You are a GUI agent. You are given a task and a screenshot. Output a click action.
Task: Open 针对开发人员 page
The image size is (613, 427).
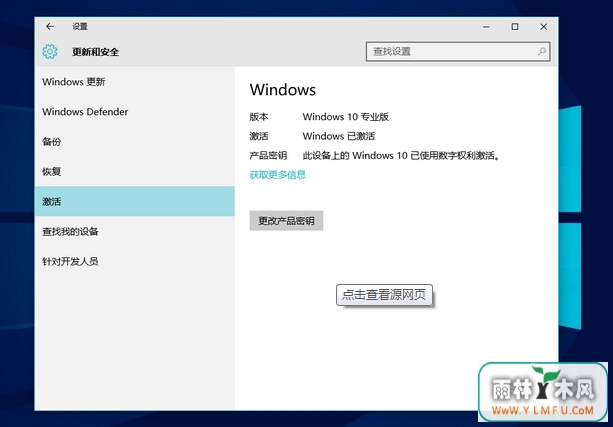pos(134,261)
